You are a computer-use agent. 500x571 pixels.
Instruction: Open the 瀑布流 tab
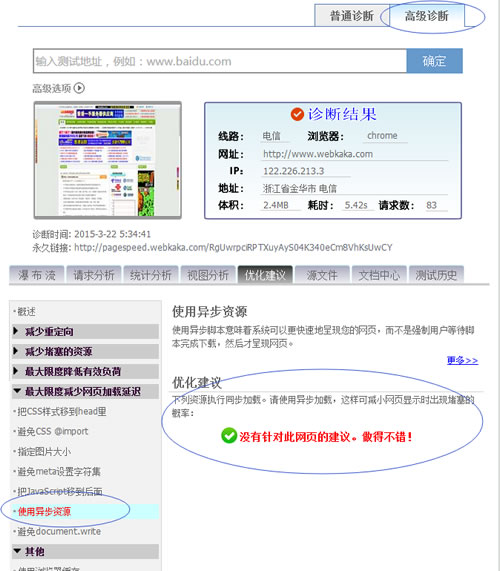(37, 275)
